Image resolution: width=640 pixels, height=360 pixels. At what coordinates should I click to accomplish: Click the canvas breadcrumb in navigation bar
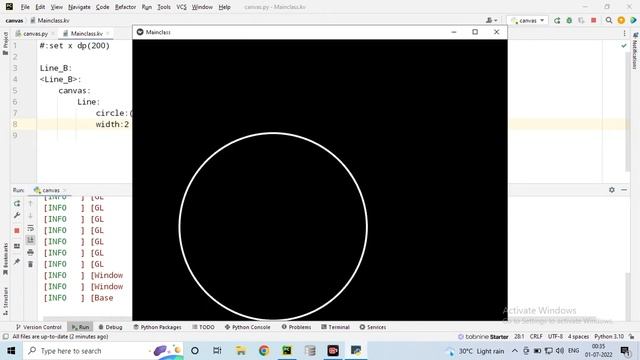(15, 20)
